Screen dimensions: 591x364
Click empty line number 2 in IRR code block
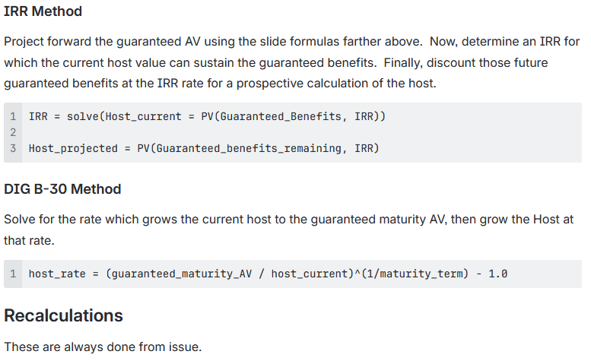(13, 132)
